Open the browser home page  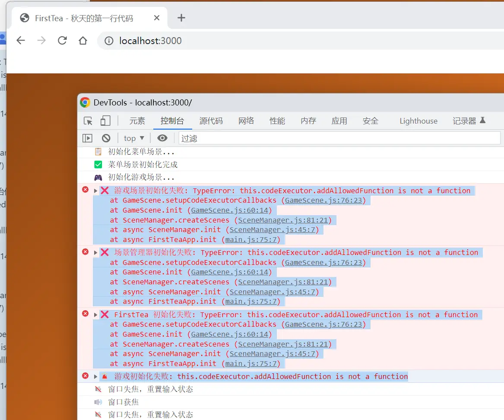(83, 41)
